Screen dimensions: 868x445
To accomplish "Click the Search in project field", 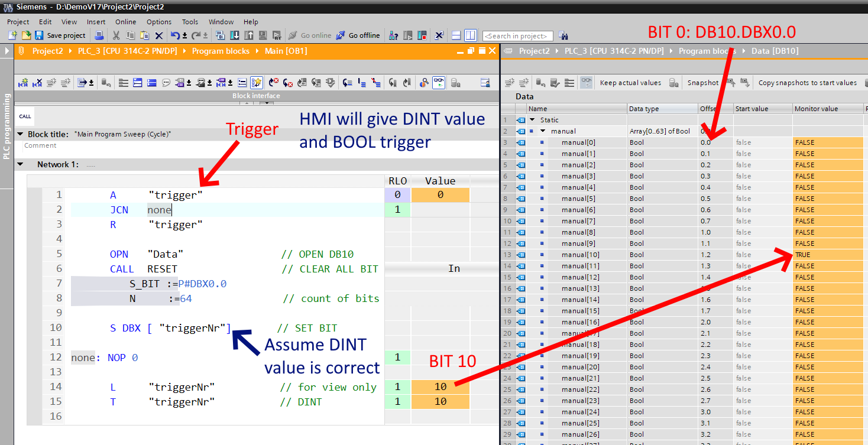I will pos(518,36).
